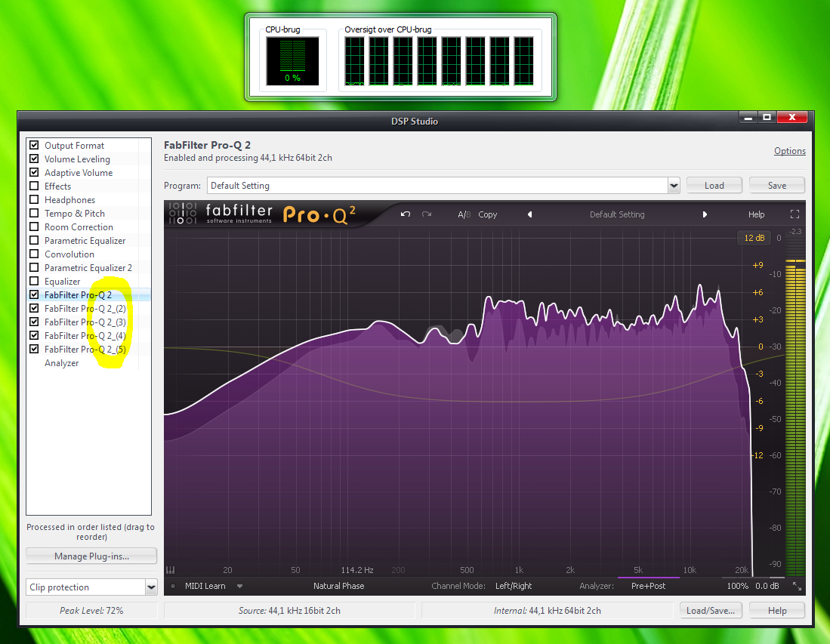This screenshot has height=644, width=830.
Task: Uncheck Adaptive Volume
Action: (x=35, y=172)
